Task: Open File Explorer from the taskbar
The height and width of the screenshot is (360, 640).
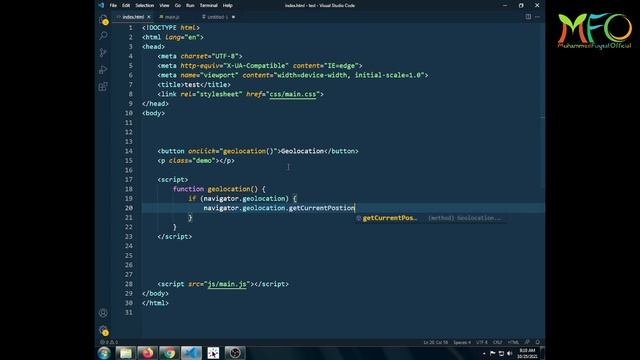Action: click(126, 353)
